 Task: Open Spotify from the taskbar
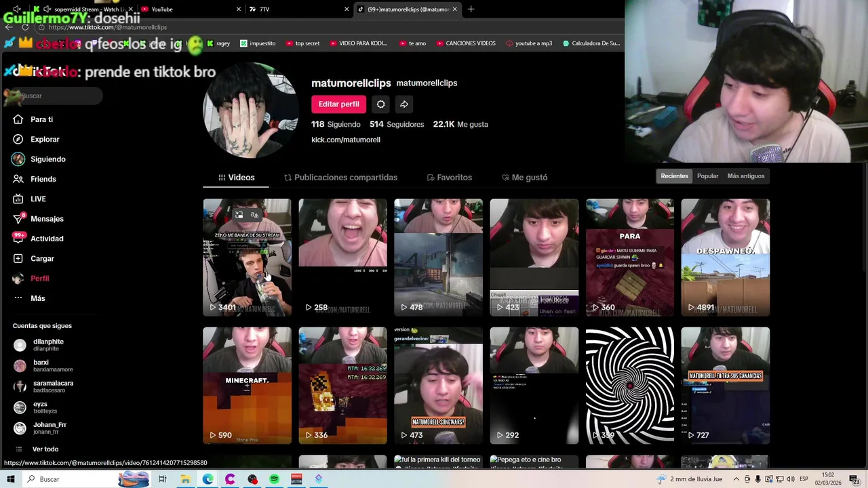(274, 479)
